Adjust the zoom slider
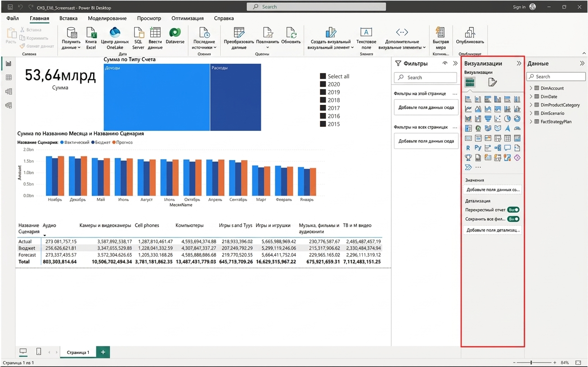Viewport: 588px width, 367px height. click(x=531, y=363)
